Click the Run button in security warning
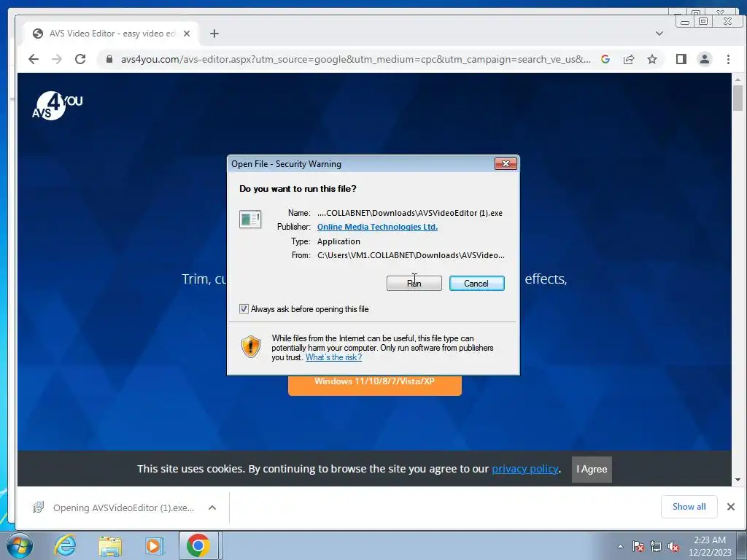The height and width of the screenshot is (560, 747). 414,284
